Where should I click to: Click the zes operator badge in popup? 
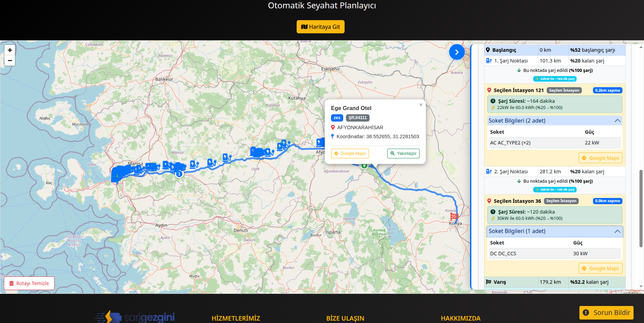pyautogui.click(x=337, y=118)
